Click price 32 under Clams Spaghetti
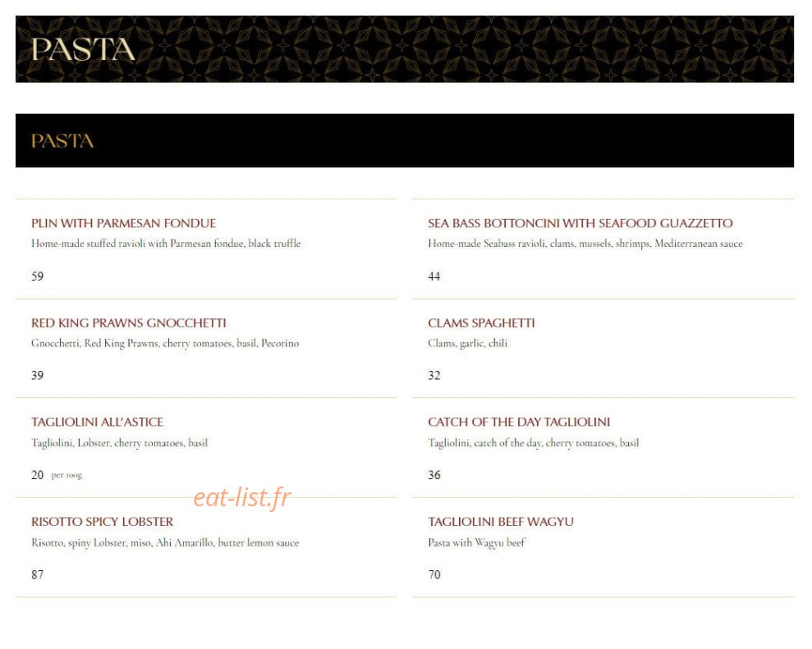Screen dimensions: 812x649 [x=434, y=375]
